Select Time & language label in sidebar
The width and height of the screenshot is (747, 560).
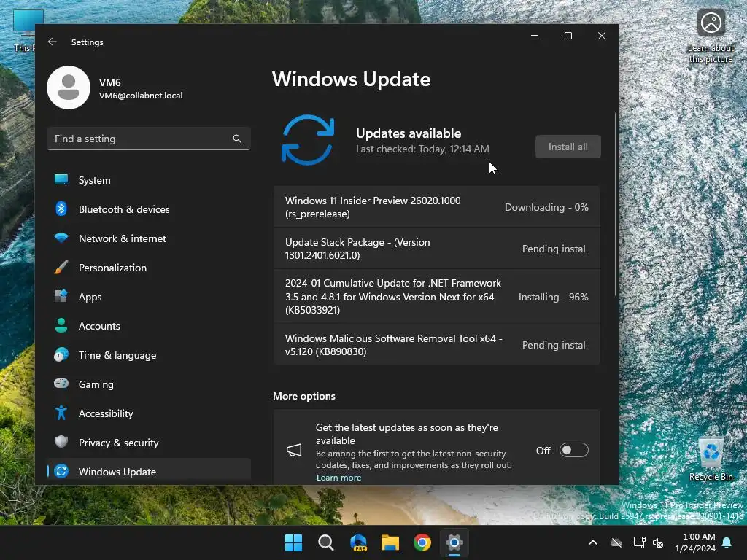(x=117, y=355)
